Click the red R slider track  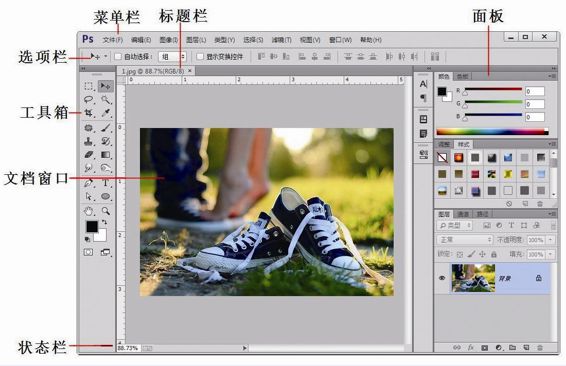point(493,89)
